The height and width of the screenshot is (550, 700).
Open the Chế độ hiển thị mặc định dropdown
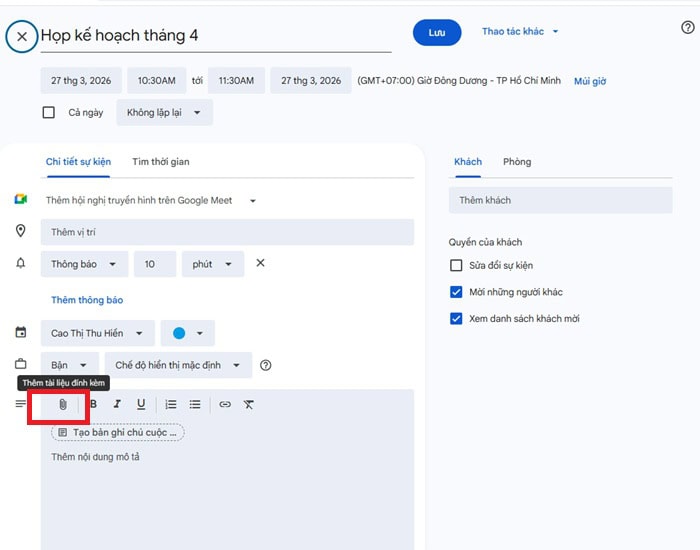coord(178,366)
